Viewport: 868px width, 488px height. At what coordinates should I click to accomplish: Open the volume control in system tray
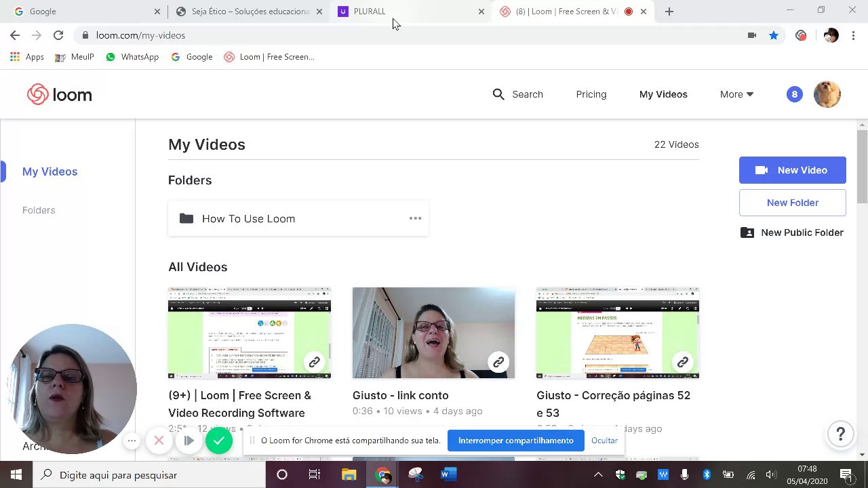pos(771,474)
